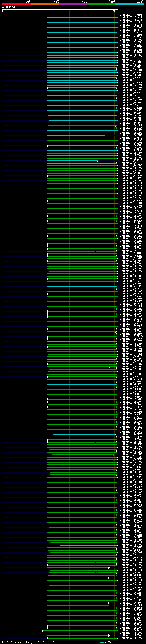This screenshot has height=644, width=146.
Task: Select hit label UniRef100_B4FCK9
Action: 131,93
